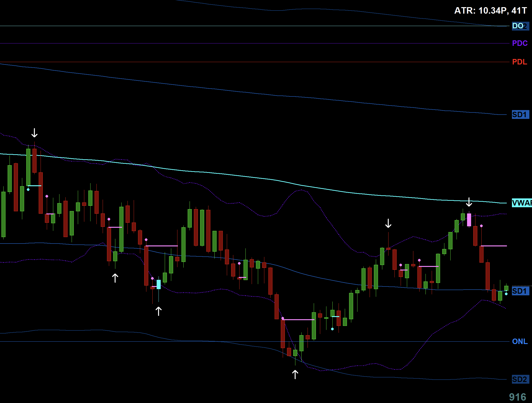The width and height of the screenshot is (532, 403).
Task: Select the blue ONL level label
Action: pyautogui.click(x=520, y=341)
